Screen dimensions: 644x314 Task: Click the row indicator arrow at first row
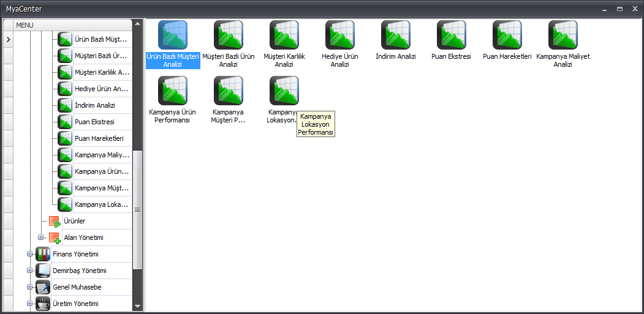(8, 39)
